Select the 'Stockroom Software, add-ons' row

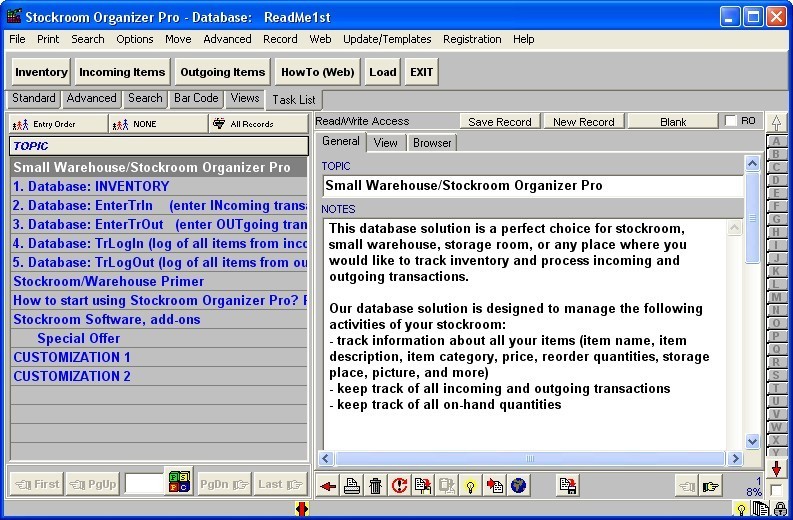point(159,319)
